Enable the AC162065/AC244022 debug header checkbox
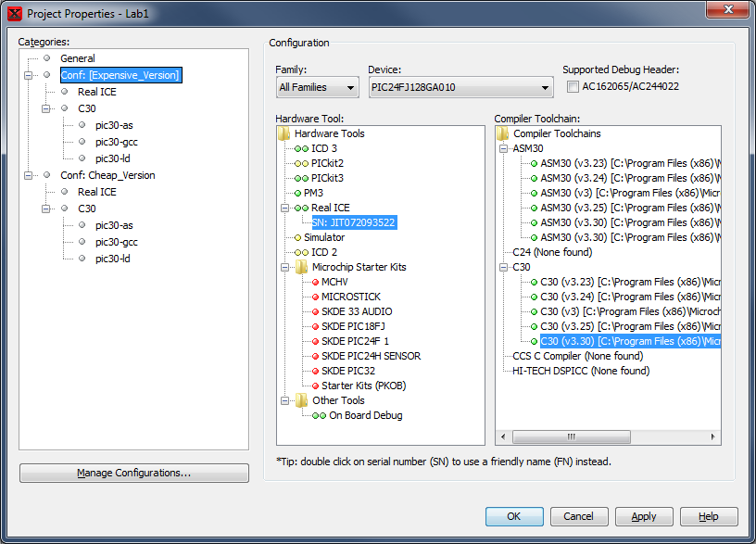The width and height of the screenshot is (756, 544). pos(573,87)
